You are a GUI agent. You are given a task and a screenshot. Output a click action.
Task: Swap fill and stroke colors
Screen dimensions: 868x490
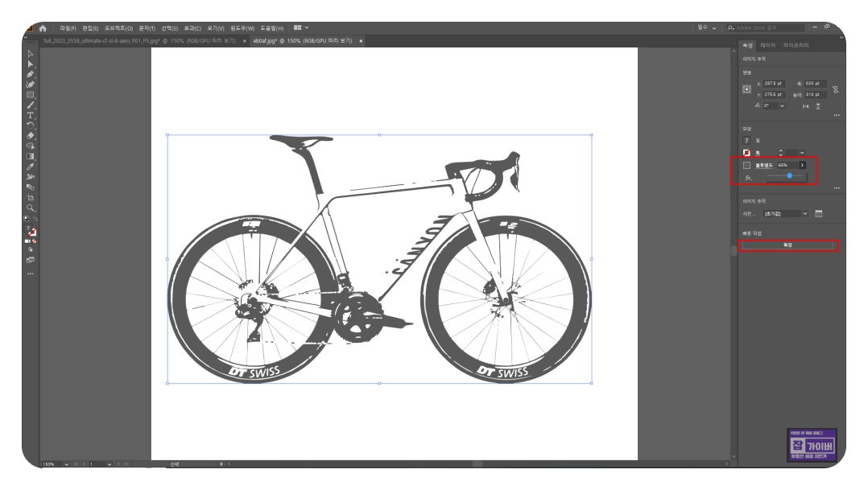[35, 220]
